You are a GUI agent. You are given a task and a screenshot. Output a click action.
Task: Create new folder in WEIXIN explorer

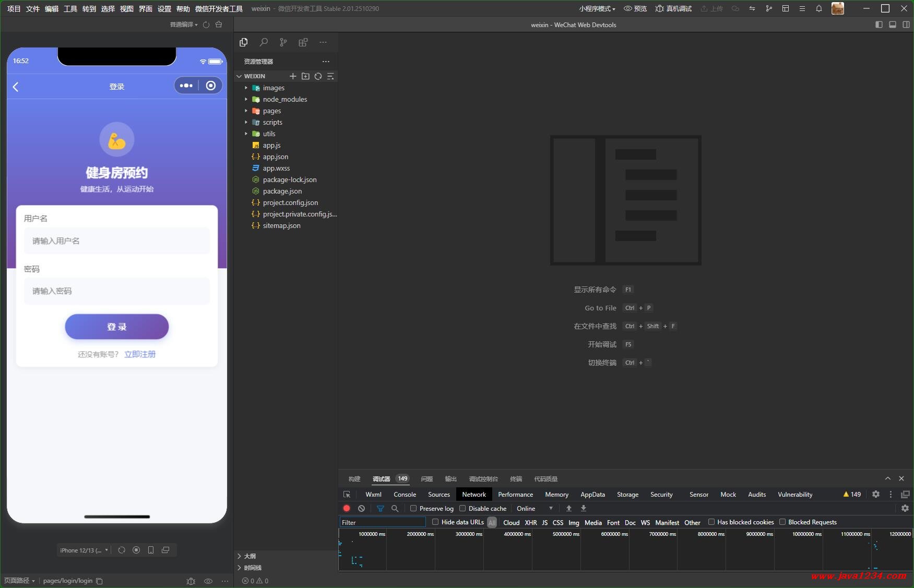(305, 76)
